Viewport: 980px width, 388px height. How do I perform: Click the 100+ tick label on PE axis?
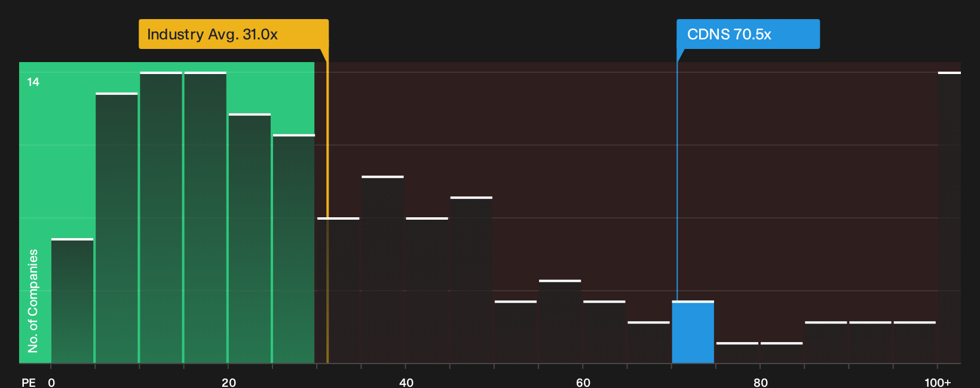point(938,382)
